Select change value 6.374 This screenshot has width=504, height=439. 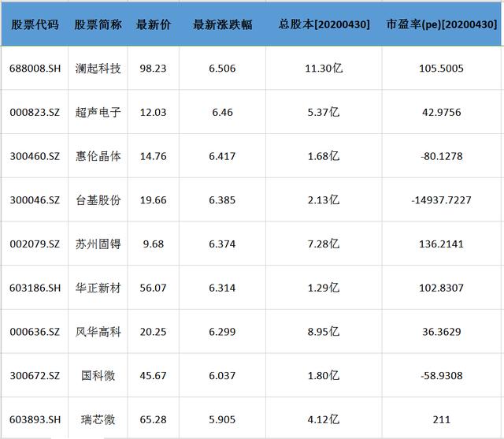(222, 244)
